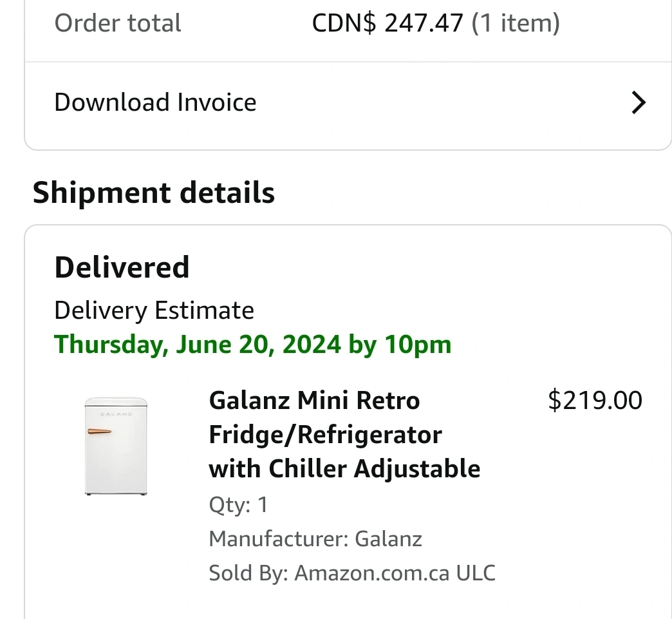Image resolution: width=672 pixels, height=619 pixels.
Task: Select the CDN$ 247.47 order total amount
Action: (387, 23)
